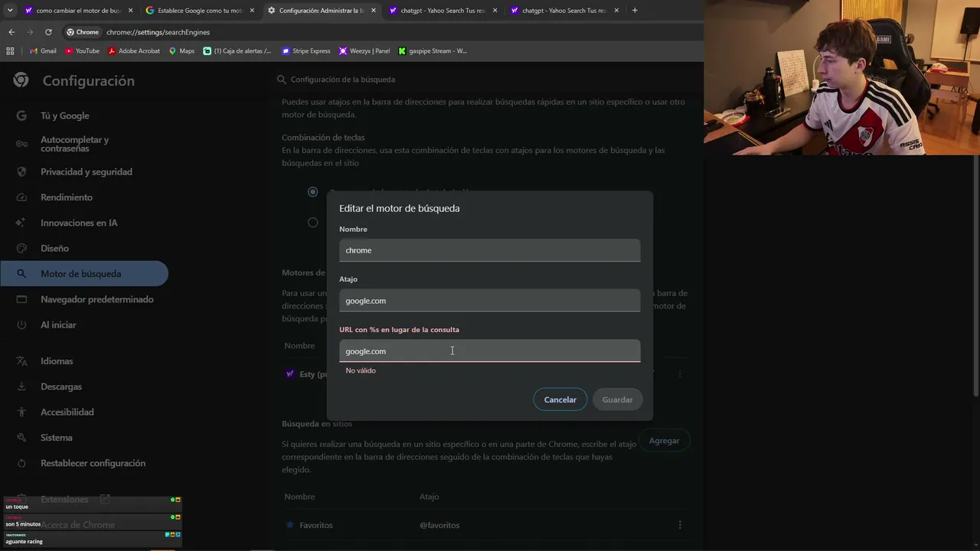This screenshot has height=551, width=980.
Task: Click the Agregar button for site search
Action: click(664, 441)
